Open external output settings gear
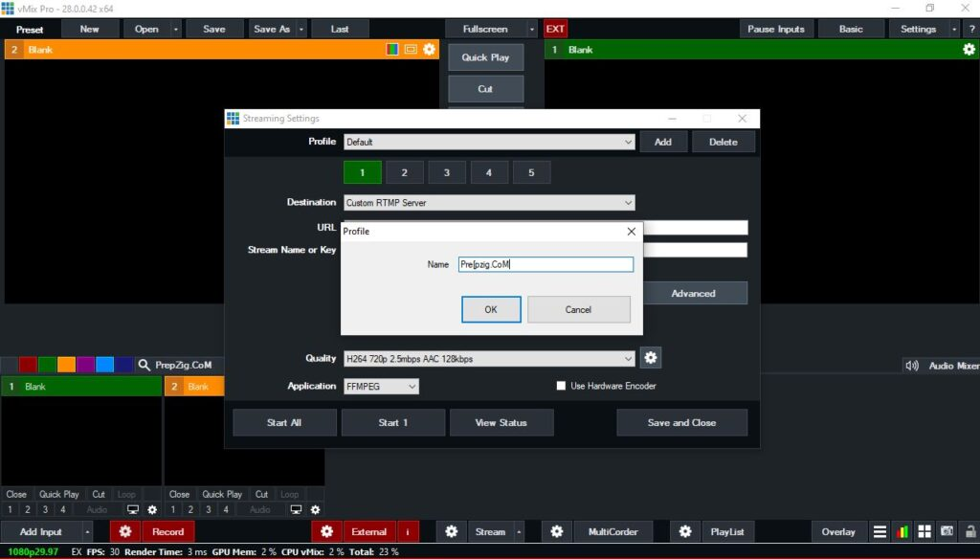Viewport: 980px width, 559px height. click(x=327, y=531)
